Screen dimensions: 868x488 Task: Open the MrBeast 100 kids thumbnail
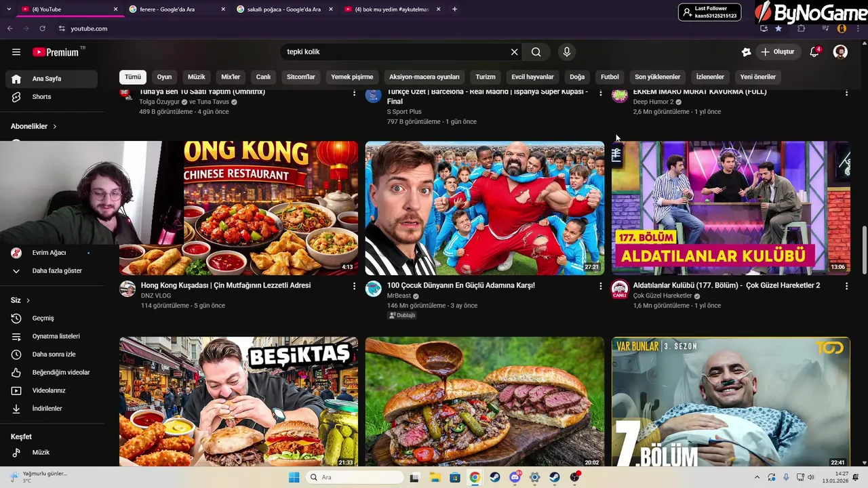tap(485, 208)
